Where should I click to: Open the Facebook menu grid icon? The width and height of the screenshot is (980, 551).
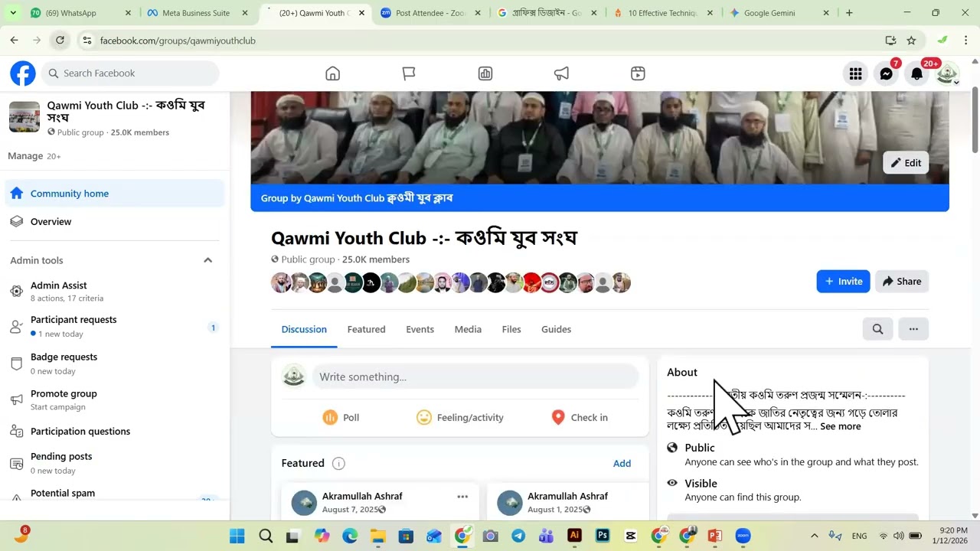click(856, 73)
